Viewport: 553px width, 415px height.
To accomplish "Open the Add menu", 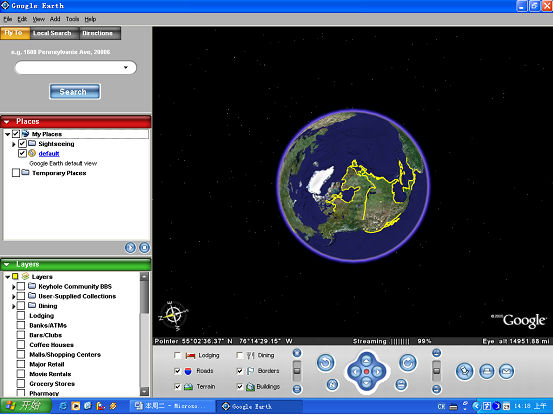I will tap(55, 19).
